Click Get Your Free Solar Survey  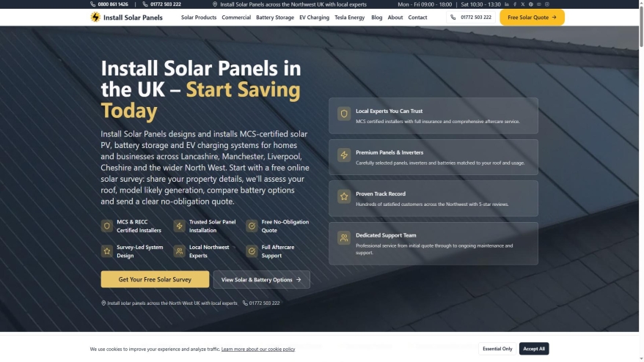tap(155, 279)
